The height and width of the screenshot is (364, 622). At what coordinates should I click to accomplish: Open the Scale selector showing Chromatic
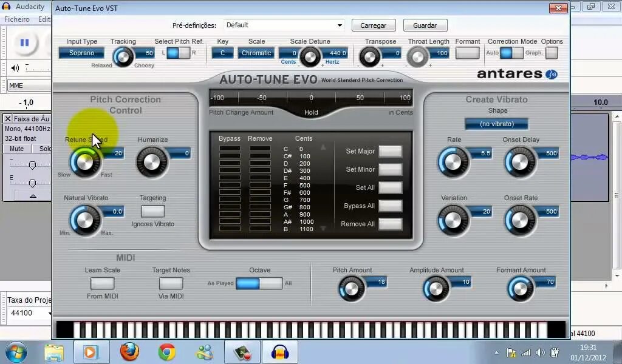click(256, 53)
